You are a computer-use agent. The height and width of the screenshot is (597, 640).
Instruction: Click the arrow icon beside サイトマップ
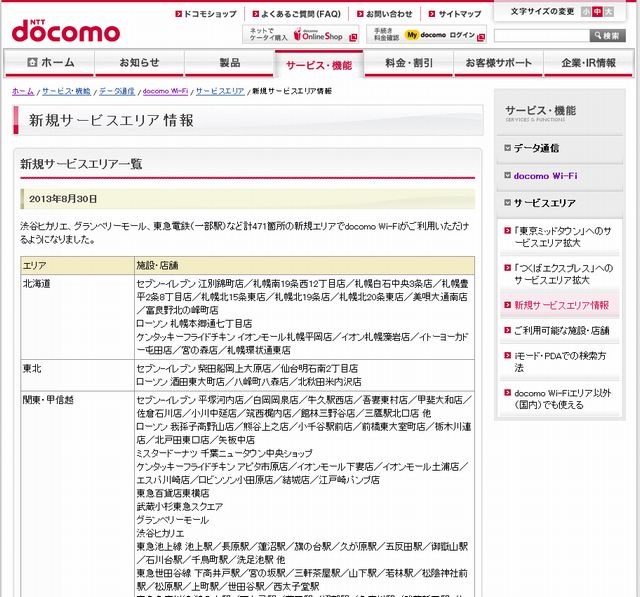pyautogui.click(x=432, y=14)
